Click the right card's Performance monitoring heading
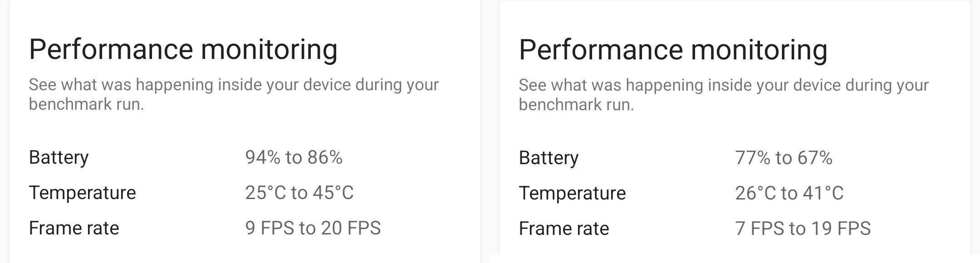Image resolution: width=980 pixels, height=263 pixels. coord(673,49)
